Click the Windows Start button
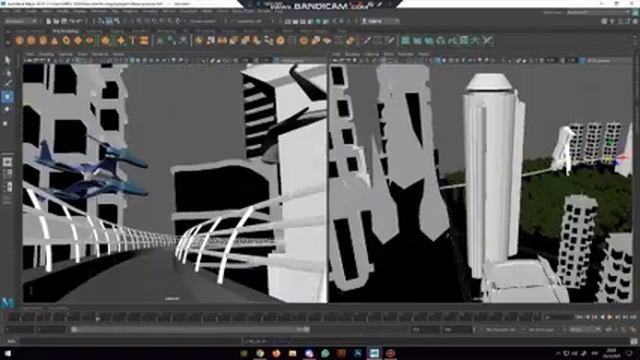Viewport: 640px width, 360px height. tap(7, 353)
